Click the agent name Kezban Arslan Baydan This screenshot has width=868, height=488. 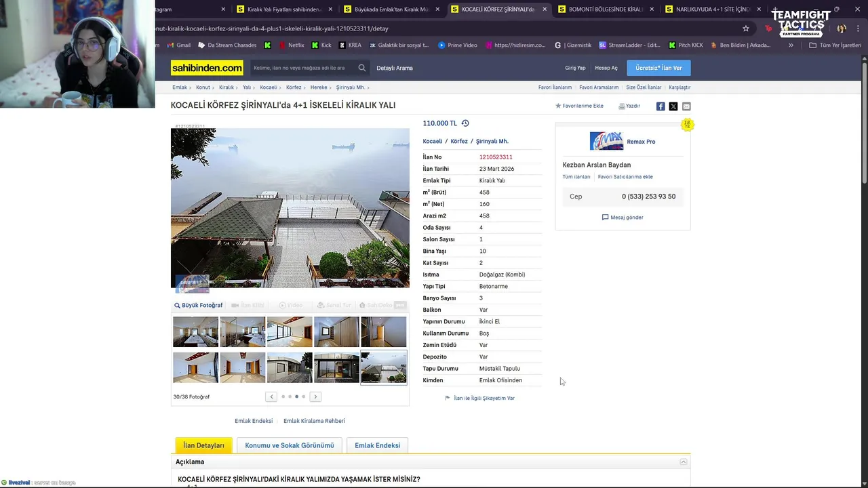[596, 165]
